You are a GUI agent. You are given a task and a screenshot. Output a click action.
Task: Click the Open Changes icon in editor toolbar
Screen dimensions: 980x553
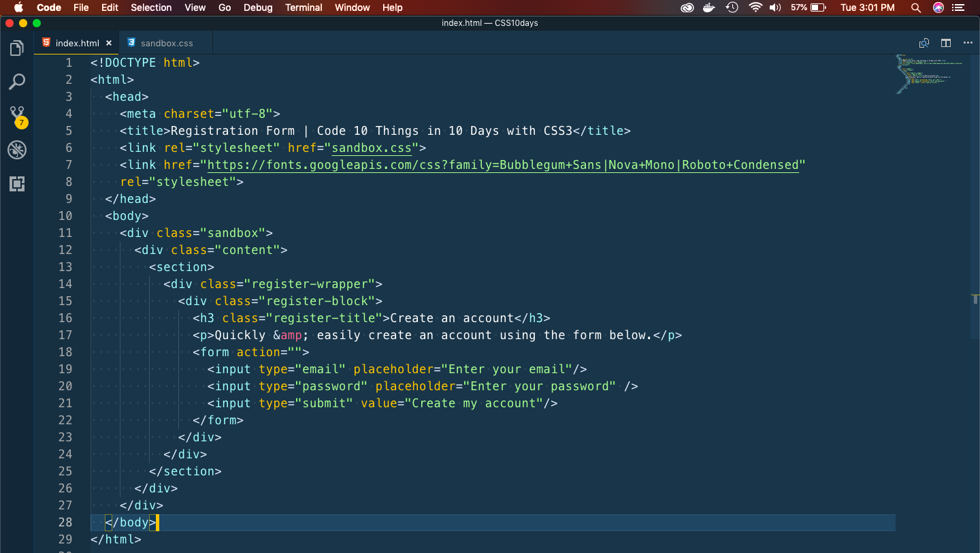click(x=924, y=43)
